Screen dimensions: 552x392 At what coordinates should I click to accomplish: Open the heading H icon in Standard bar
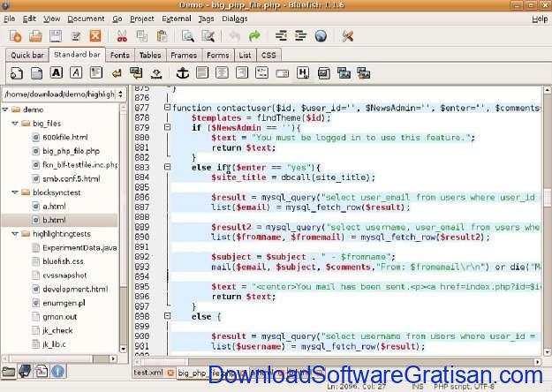[x=303, y=73]
